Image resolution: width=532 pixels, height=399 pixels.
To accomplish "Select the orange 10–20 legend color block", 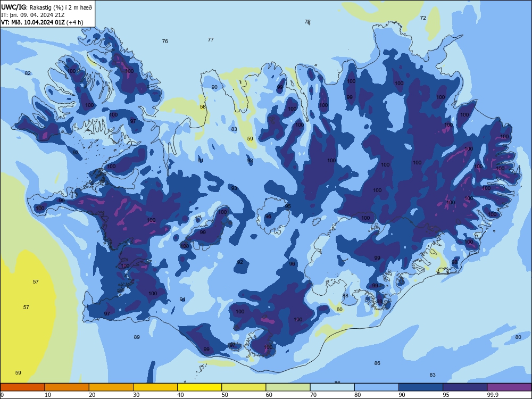I will [67, 387].
